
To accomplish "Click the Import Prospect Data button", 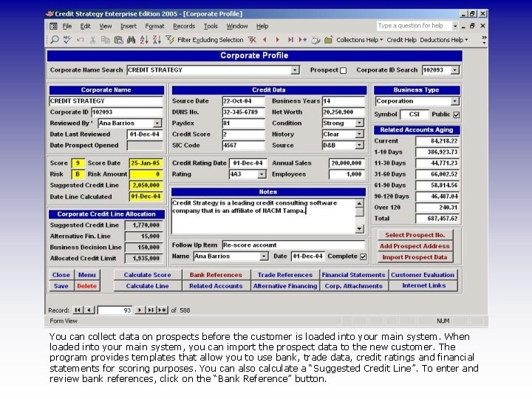I will tap(415, 257).
